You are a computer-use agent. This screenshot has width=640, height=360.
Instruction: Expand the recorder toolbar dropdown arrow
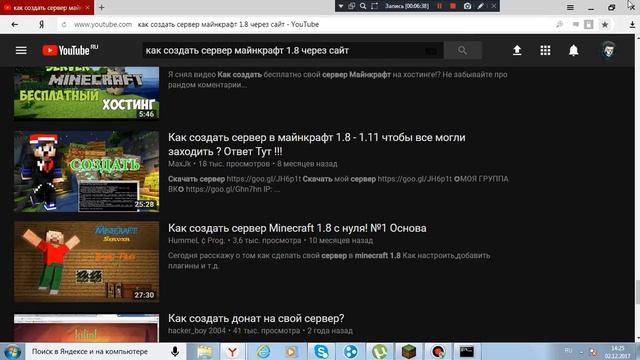tap(340, 6)
